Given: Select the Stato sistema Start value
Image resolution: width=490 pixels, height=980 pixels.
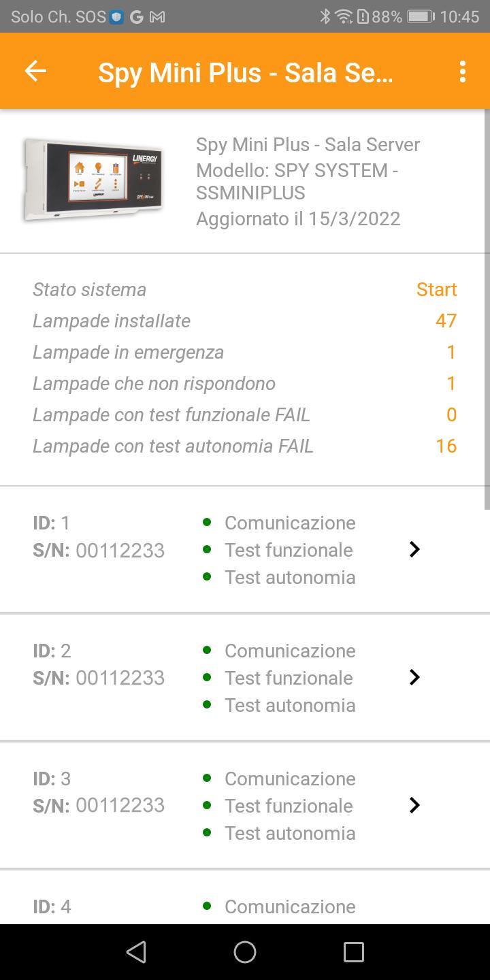Looking at the screenshot, I should click(436, 289).
